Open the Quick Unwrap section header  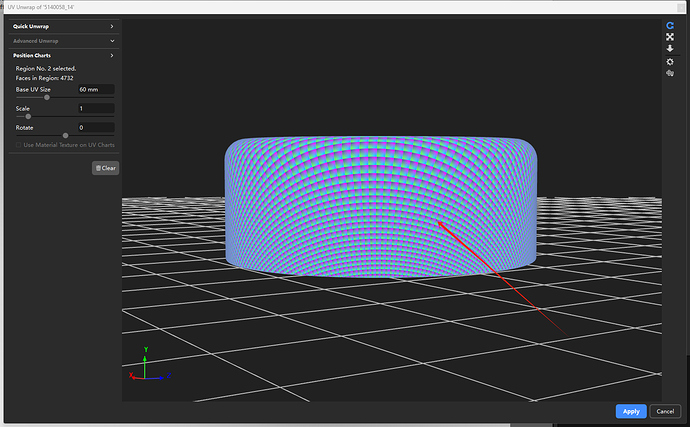click(63, 26)
